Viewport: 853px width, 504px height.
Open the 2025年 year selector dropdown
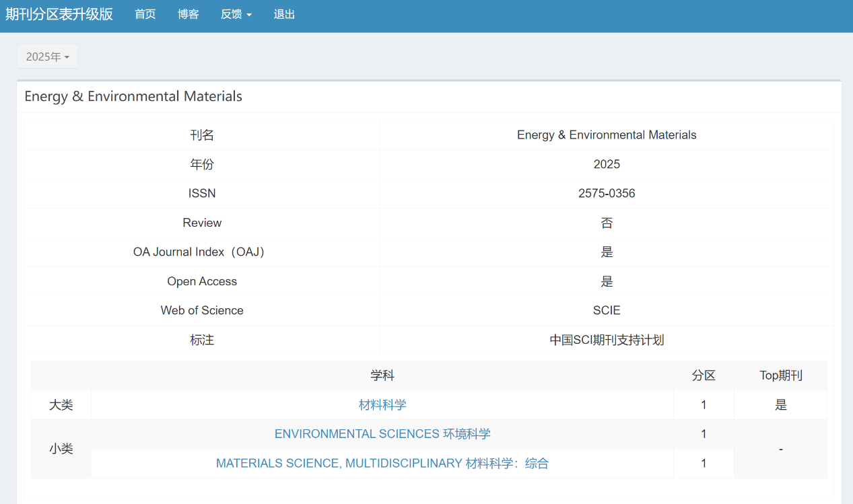pos(47,57)
